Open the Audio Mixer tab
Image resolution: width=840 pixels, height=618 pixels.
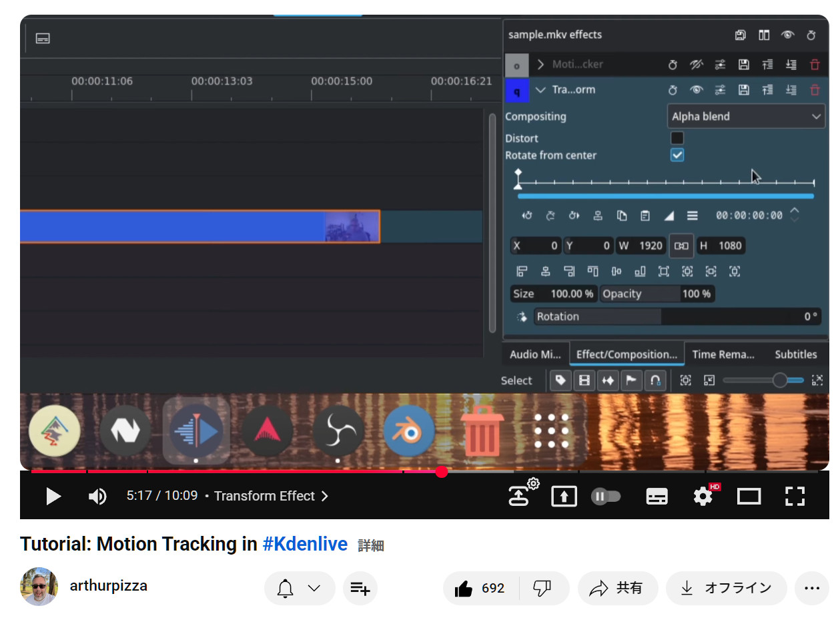pos(535,354)
